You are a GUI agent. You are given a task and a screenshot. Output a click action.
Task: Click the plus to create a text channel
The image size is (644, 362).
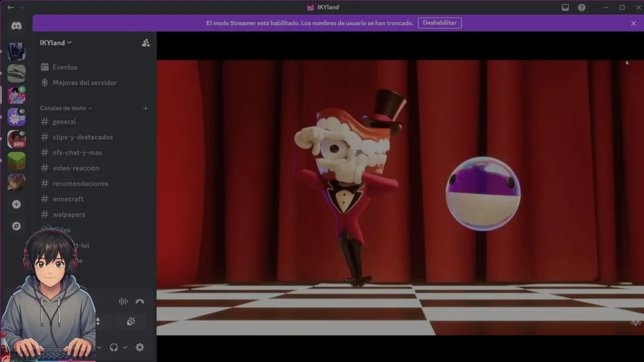pyautogui.click(x=145, y=108)
